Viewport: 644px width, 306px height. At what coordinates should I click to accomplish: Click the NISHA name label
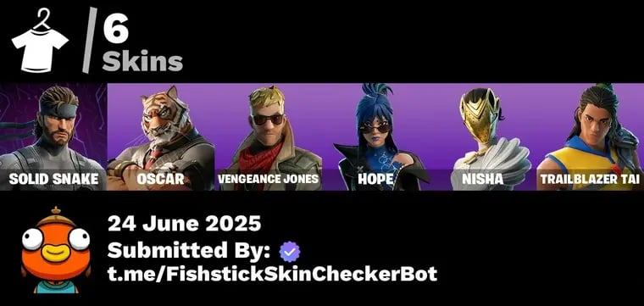(x=483, y=179)
